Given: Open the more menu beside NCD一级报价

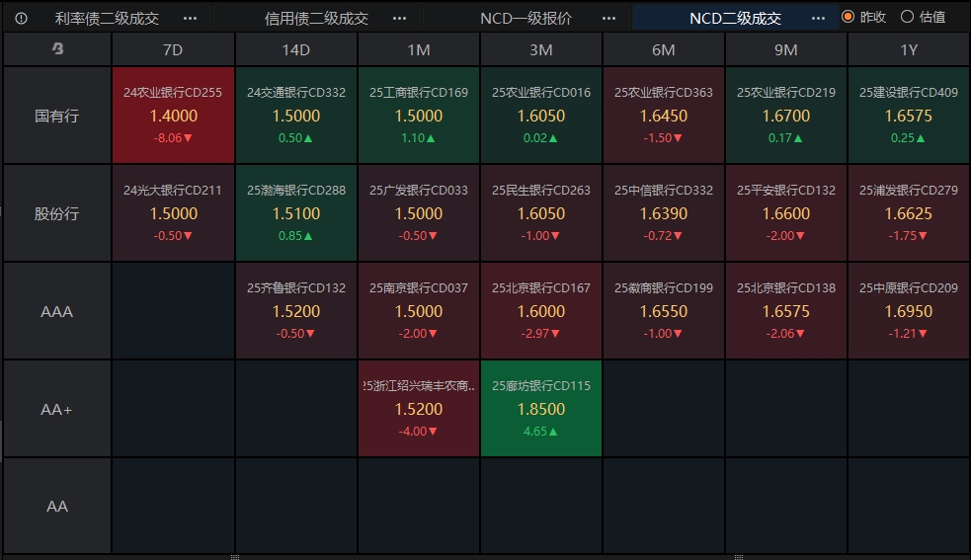Looking at the screenshot, I should [608, 19].
